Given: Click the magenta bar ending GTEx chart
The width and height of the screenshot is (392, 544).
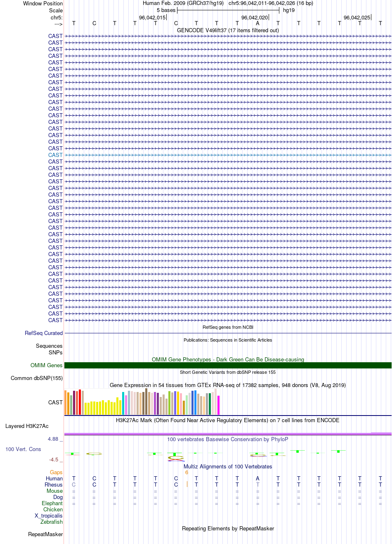Looking at the screenshot, I should [219, 405].
